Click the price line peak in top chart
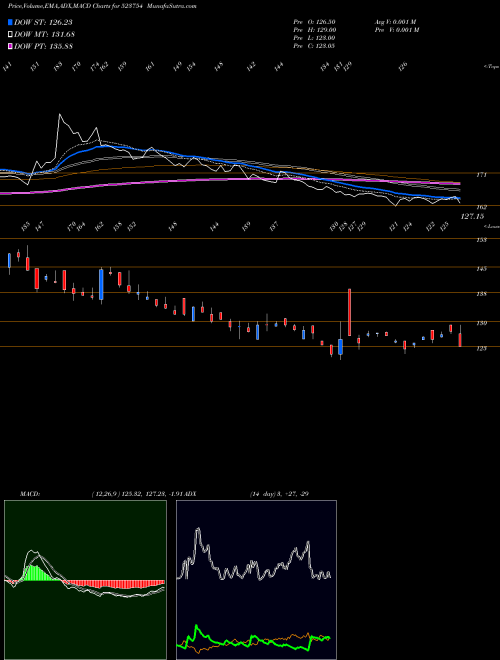The height and width of the screenshot is (660, 500). (59, 114)
